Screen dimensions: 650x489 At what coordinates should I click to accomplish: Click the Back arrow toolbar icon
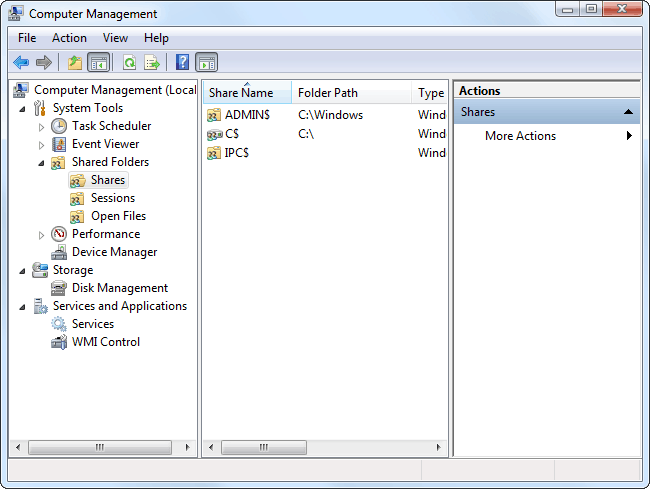(x=21, y=63)
